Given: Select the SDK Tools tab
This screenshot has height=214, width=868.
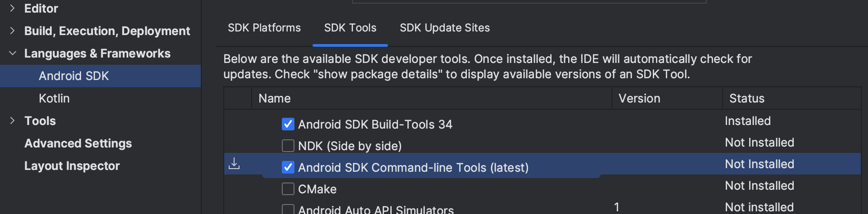Looking at the screenshot, I should (x=350, y=28).
